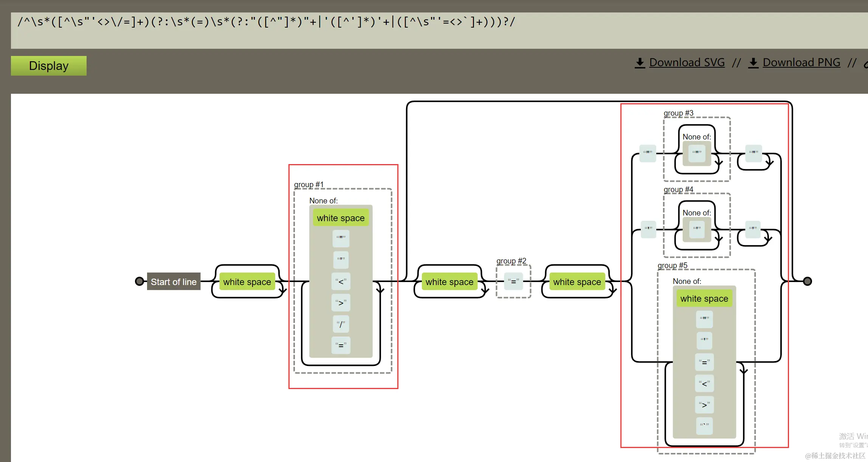Click the Start of line node
This screenshot has height=462, width=868.
click(x=174, y=282)
